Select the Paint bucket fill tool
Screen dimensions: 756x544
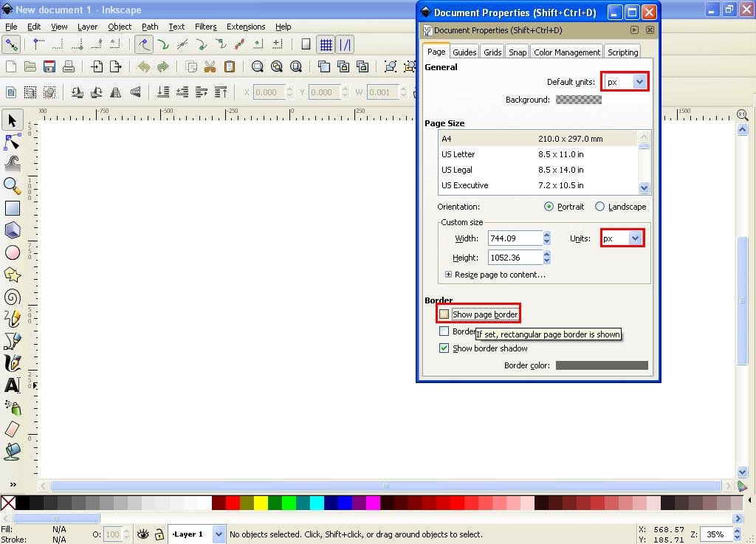[x=12, y=452]
